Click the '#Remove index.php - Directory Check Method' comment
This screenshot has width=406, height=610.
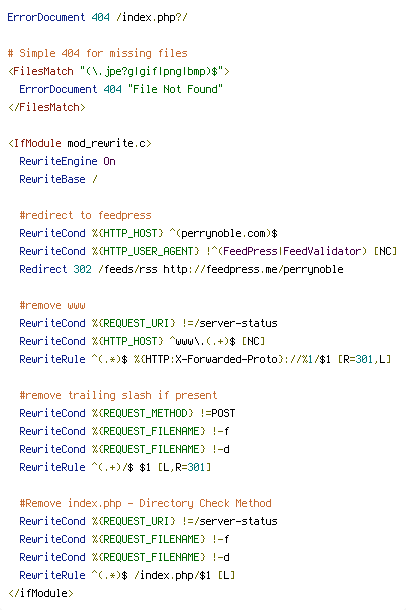tap(145, 503)
